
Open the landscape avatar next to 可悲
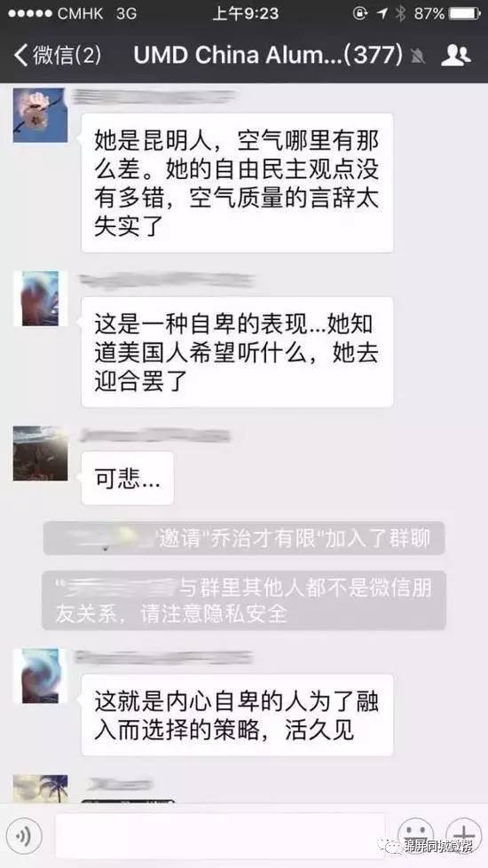click(x=41, y=453)
